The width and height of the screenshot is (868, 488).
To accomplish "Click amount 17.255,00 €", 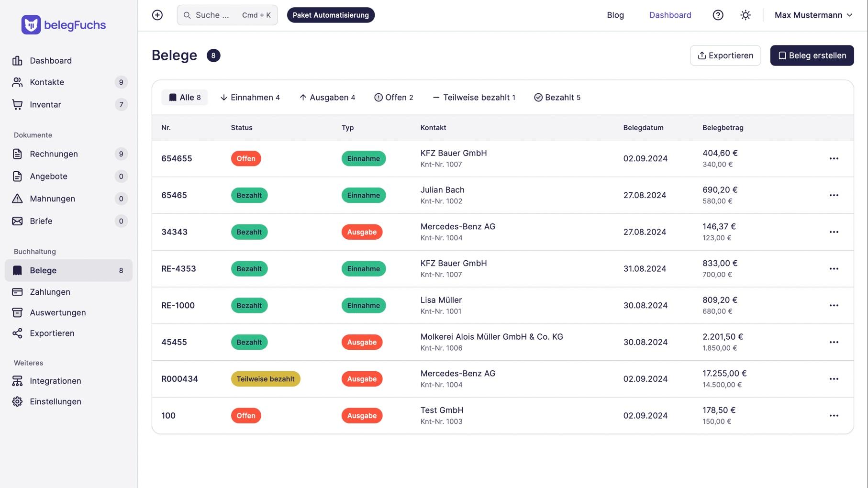I will pyautogui.click(x=724, y=374).
